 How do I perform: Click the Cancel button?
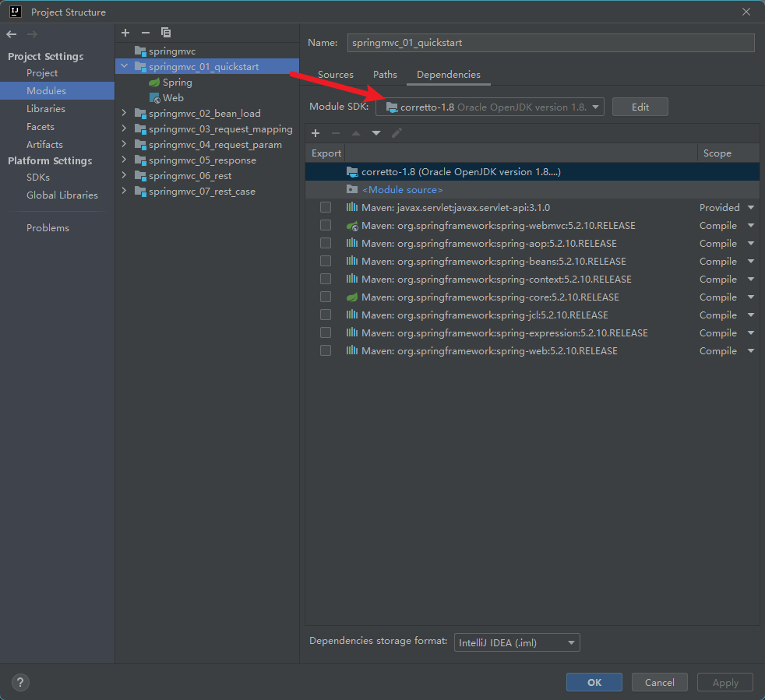[660, 682]
